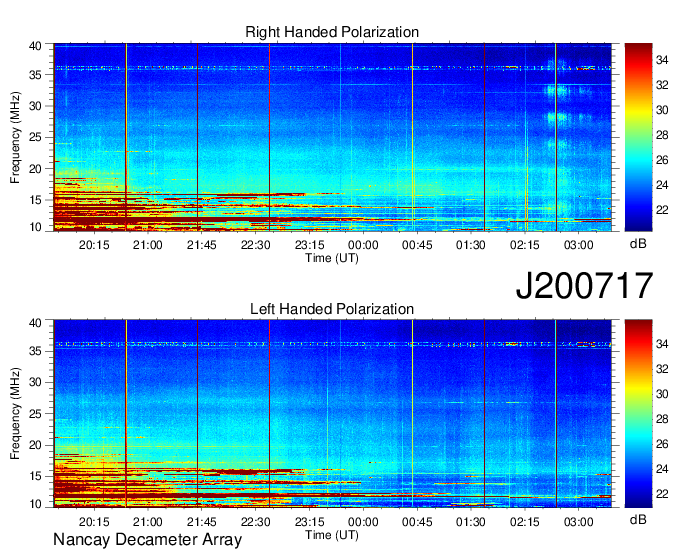
Task: Click the 10 MHz tick of the left-handed plot
Action: coord(35,504)
